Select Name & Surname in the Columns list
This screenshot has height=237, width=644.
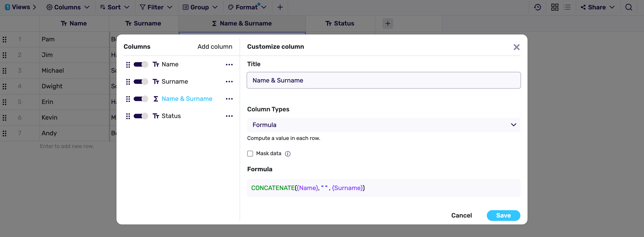click(187, 99)
